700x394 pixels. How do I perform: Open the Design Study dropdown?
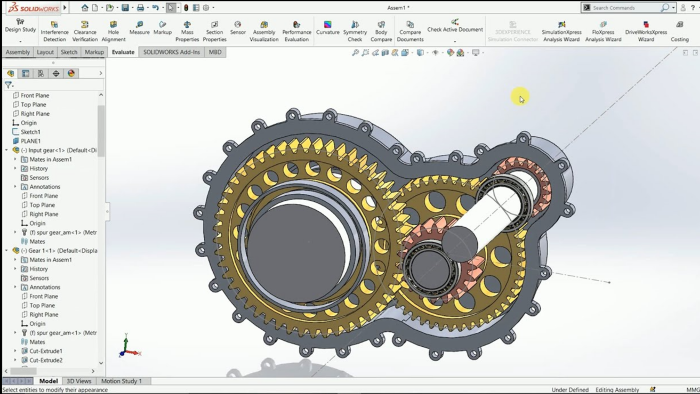point(20,41)
